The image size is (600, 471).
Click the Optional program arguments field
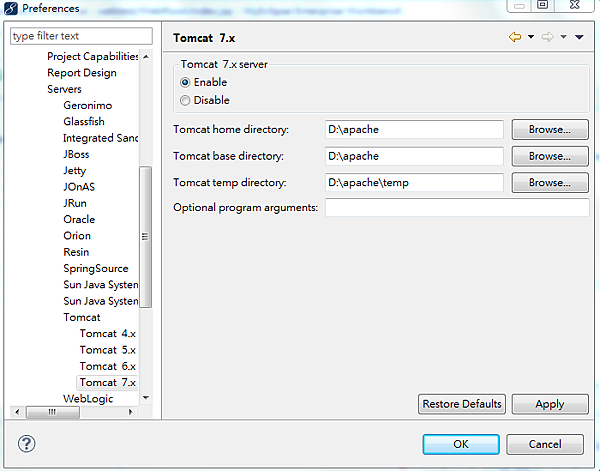[x=457, y=207]
